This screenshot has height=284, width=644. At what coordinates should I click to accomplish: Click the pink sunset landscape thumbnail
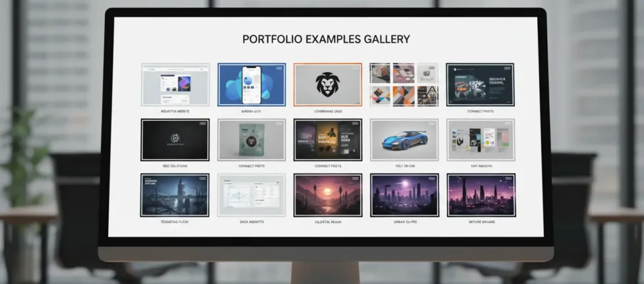coord(328,195)
